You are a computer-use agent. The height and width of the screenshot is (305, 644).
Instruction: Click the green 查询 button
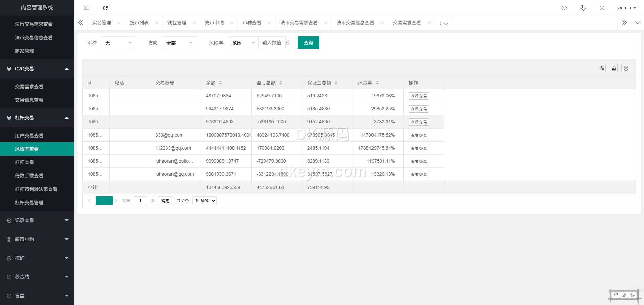[x=308, y=43]
